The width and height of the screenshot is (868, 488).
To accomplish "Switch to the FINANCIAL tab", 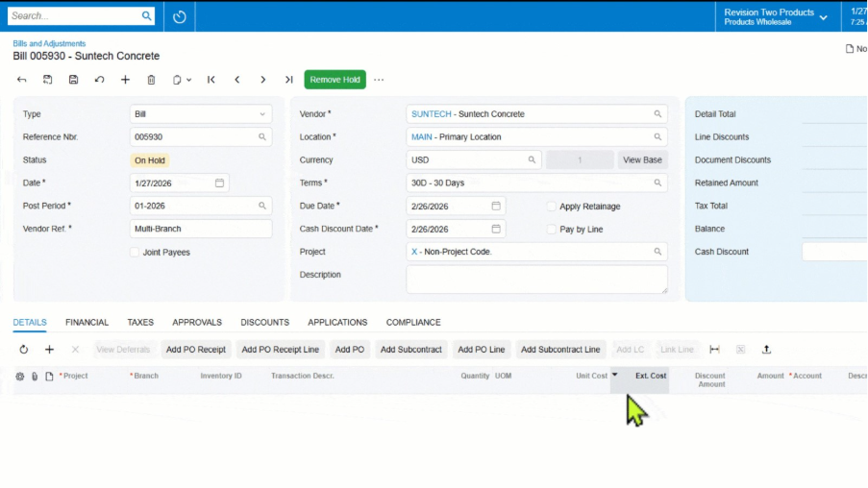I will 87,323.
